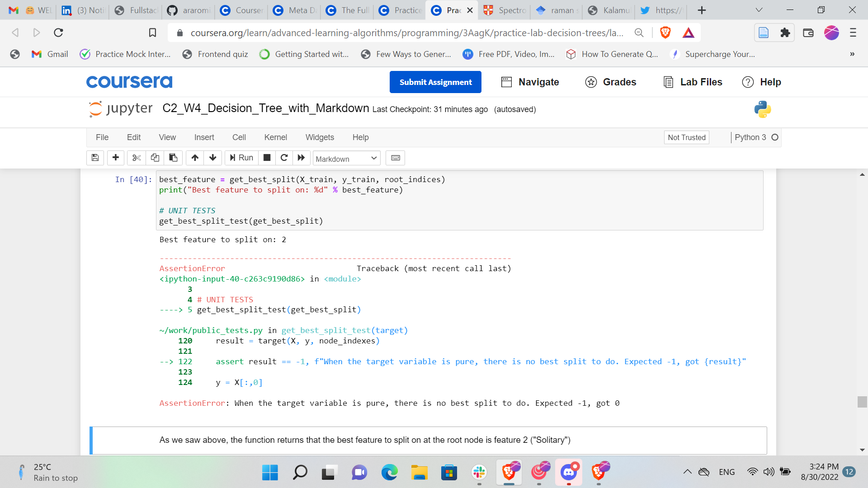This screenshot has height=488, width=868.
Task: Insert cell below using plus icon
Action: coord(116,158)
